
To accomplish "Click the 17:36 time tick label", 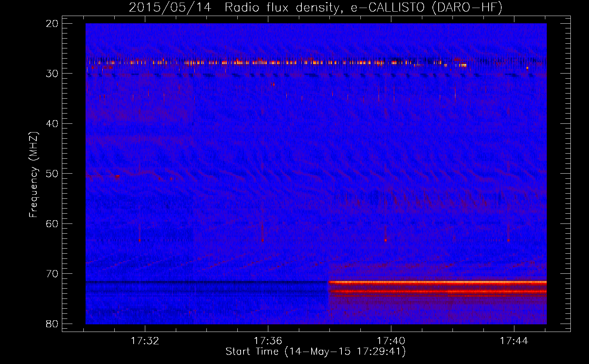I will click(x=268, y=341).
